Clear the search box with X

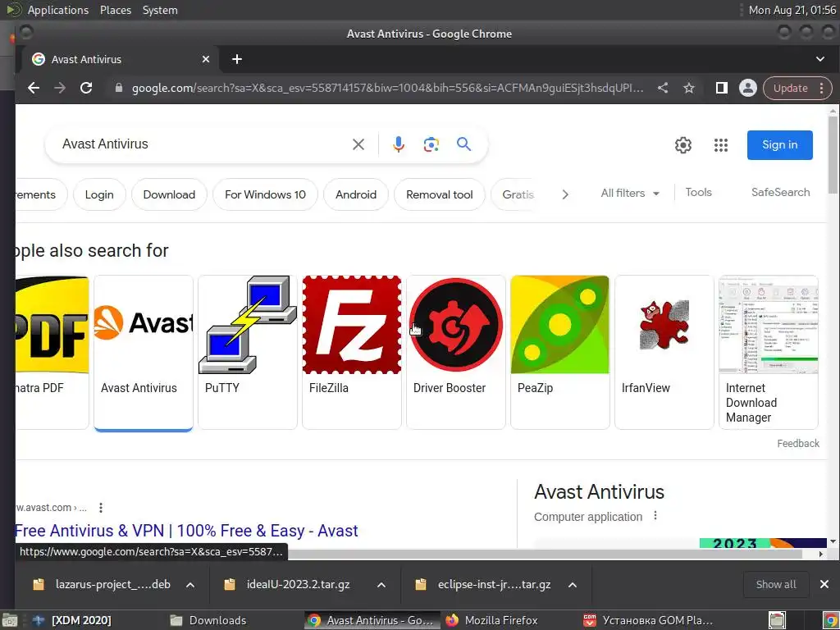(x=358, y=144)
